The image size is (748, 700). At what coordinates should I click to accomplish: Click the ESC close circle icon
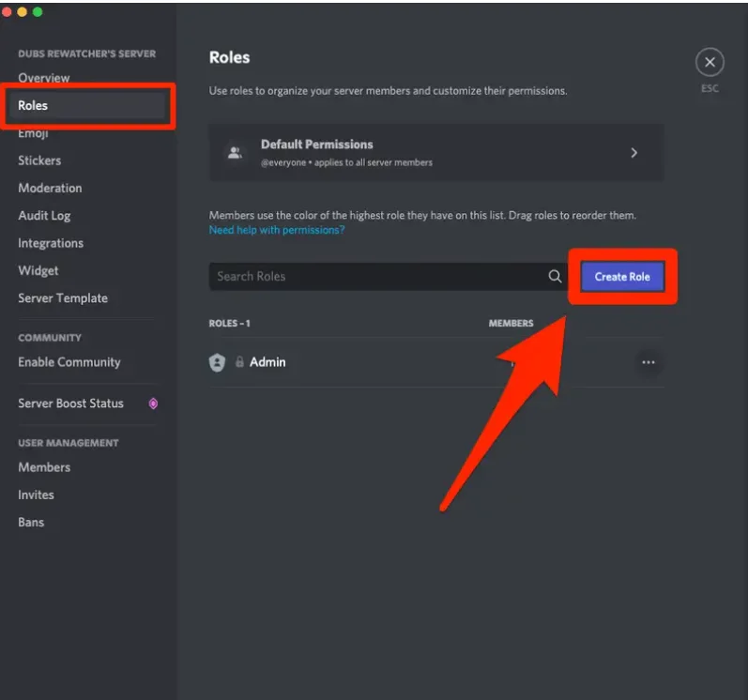[x=710, y=63]
